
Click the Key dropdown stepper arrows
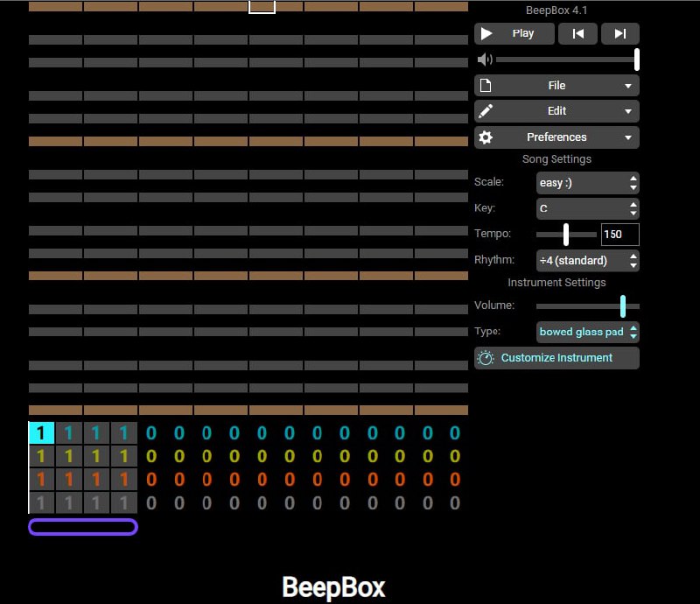tap(633, 208)
